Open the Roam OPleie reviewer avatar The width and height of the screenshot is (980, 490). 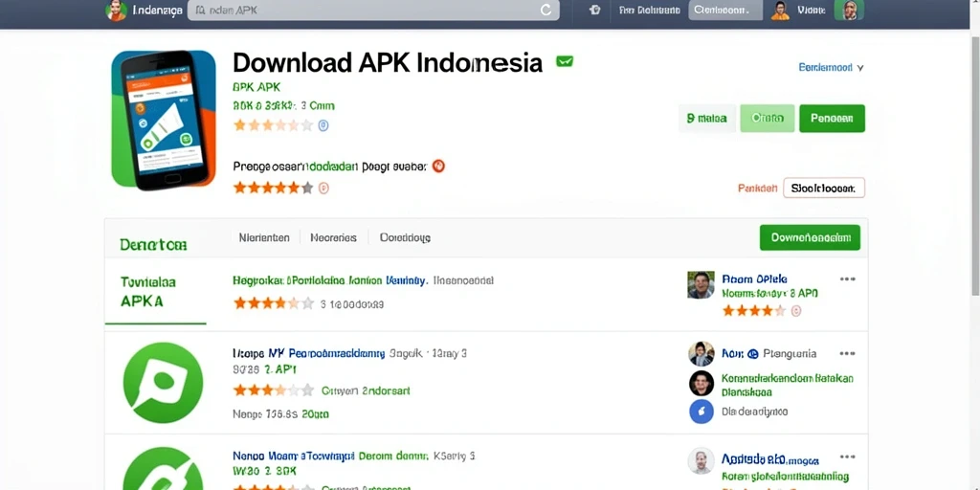[701, 285]
